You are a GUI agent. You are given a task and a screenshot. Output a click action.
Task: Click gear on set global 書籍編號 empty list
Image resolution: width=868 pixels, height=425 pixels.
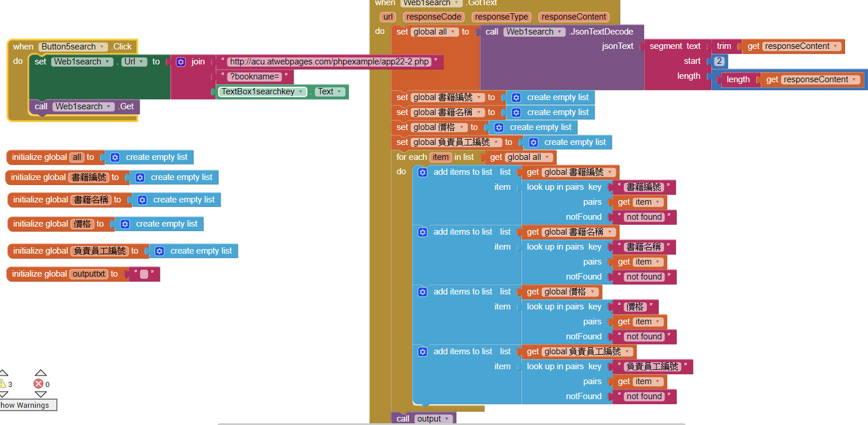point(516,97)
